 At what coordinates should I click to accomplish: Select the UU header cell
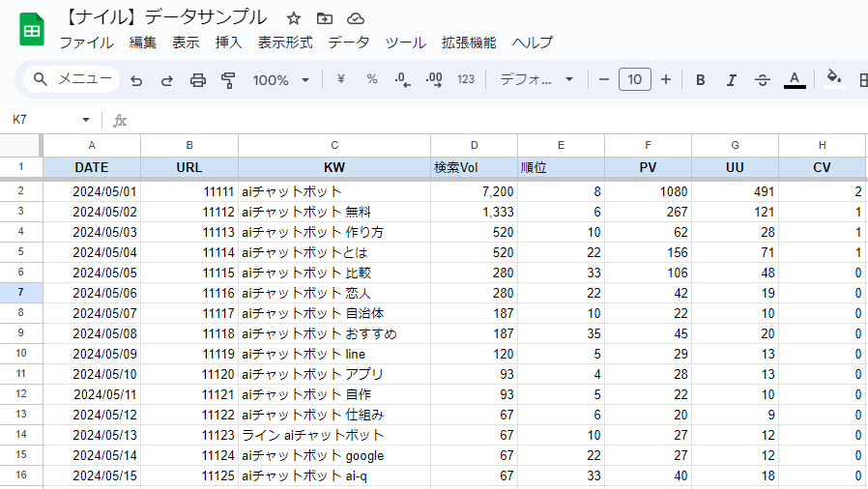tap(735, 167)
